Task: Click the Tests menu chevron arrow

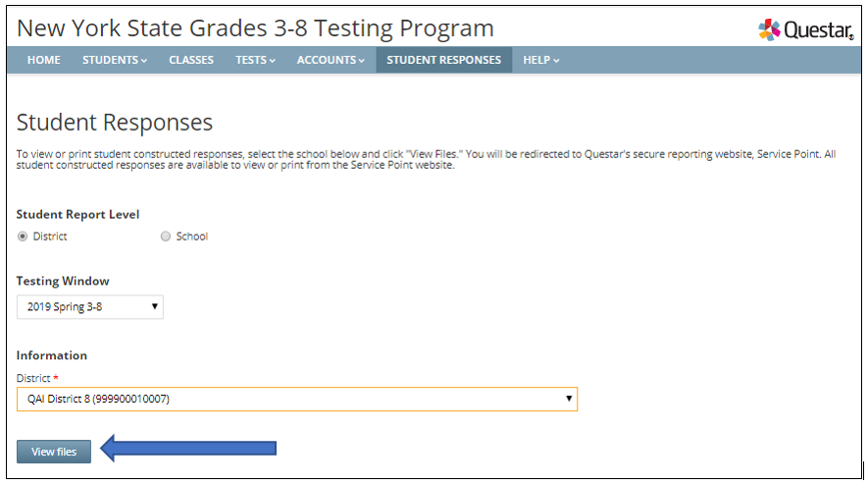Action: tap(273, 61)
